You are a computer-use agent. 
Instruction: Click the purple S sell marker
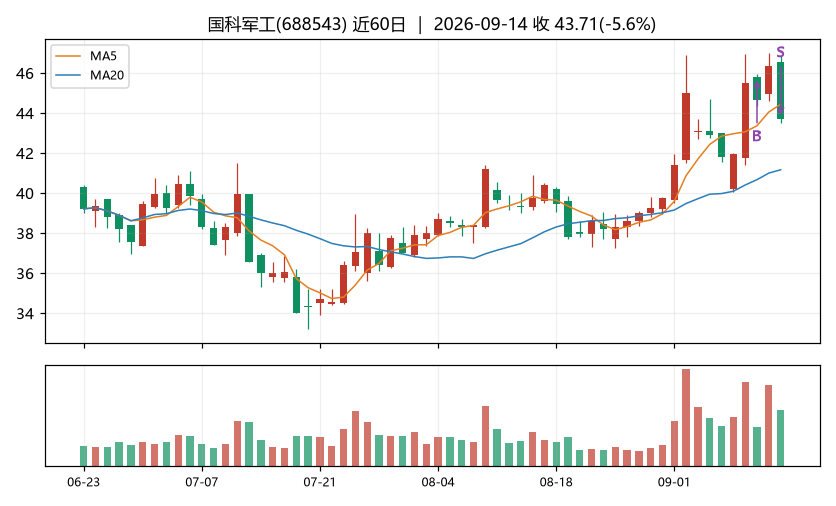pos(780,52)
